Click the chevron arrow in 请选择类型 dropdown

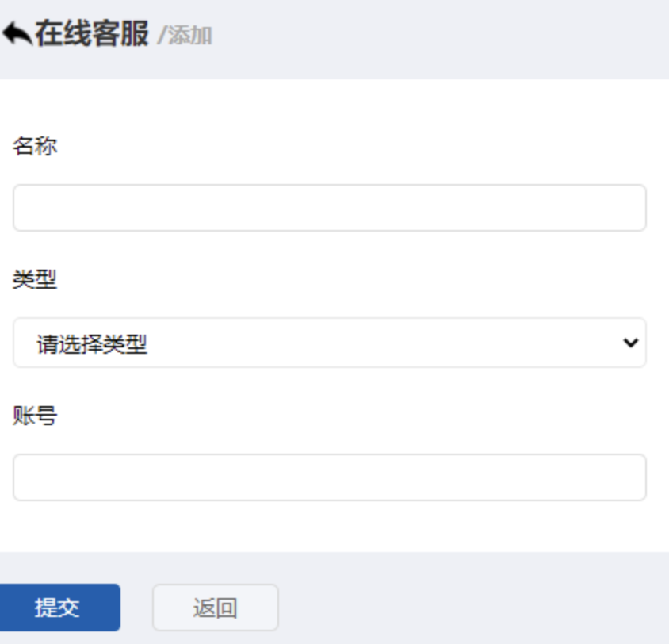630,343
